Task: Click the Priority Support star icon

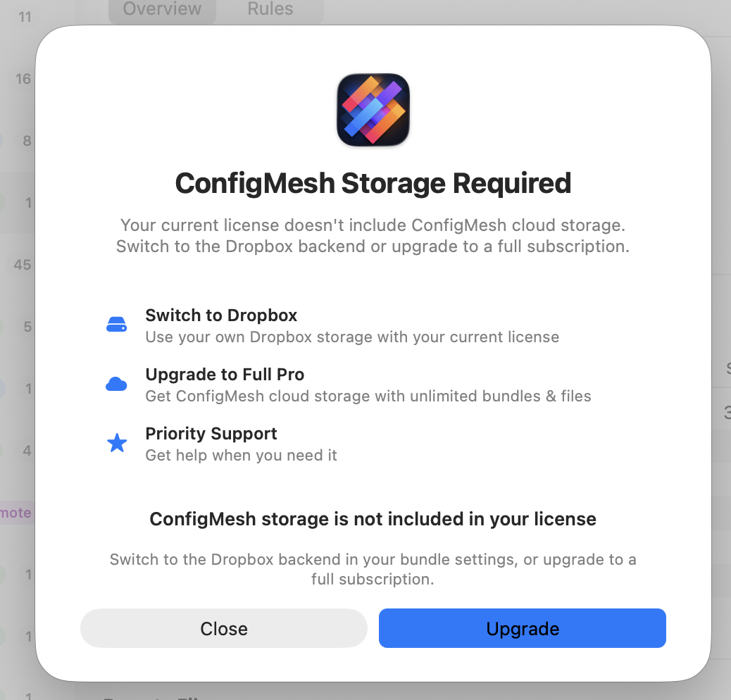Action: [117, 443]
